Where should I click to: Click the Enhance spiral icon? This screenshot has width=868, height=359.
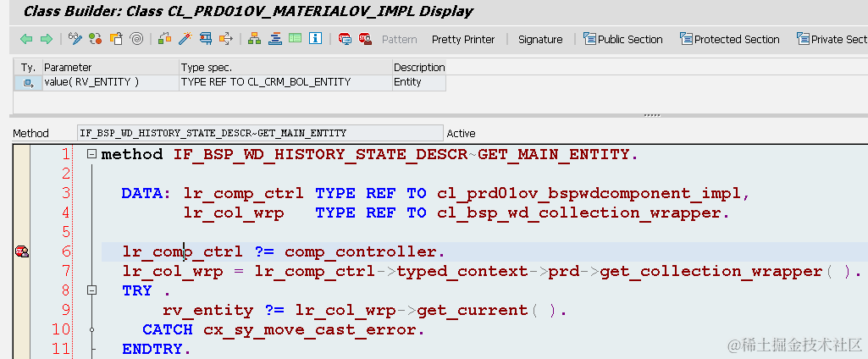click(x=136, y=39)
